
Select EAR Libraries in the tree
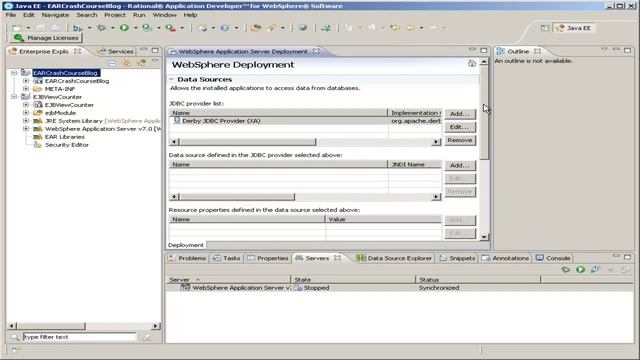pos(64,137)
